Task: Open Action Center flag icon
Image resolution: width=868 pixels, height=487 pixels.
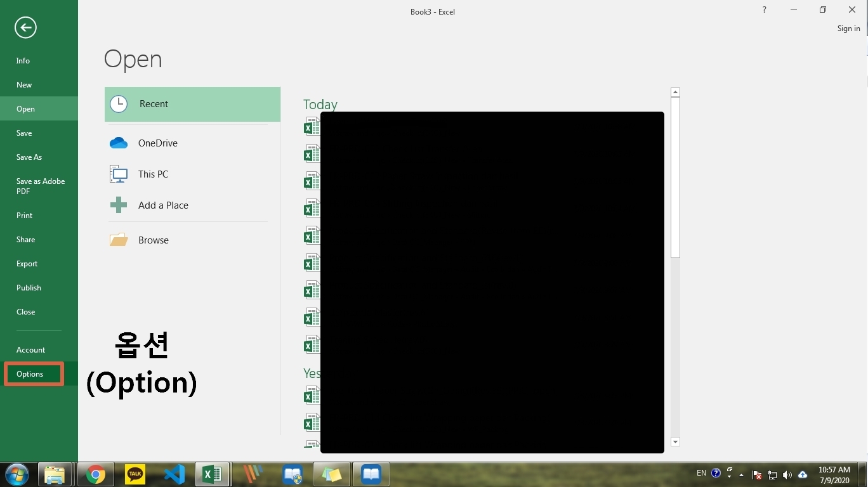Action: click(x=757, y=474)
